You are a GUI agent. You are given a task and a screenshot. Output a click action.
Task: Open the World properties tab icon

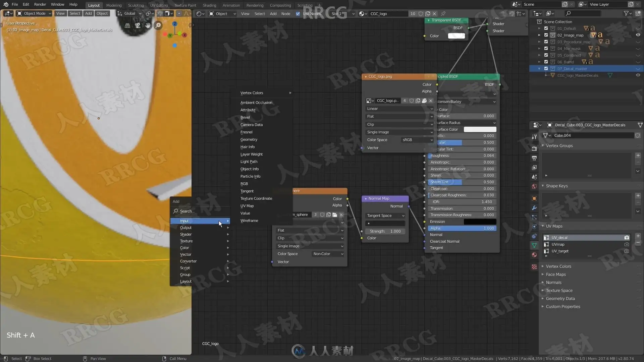coord(534,186)
